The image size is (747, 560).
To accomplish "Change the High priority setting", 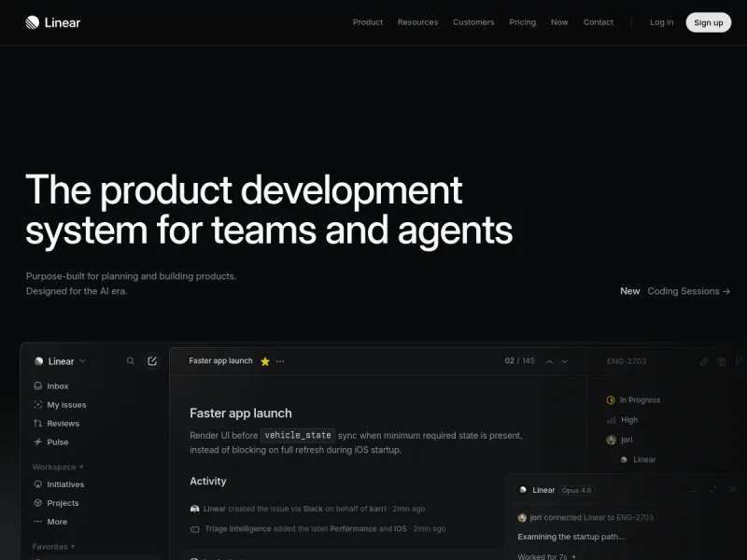I will tap(622, 420).
